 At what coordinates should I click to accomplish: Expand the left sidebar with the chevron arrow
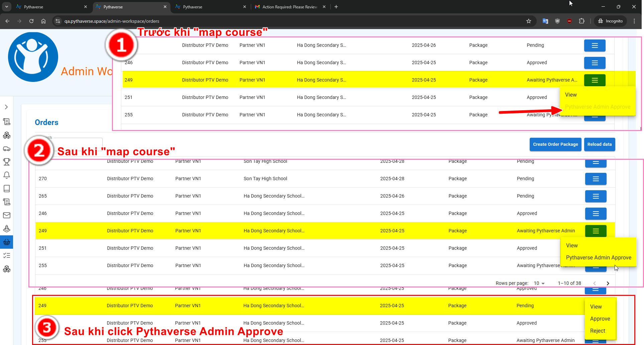(x=6, y=107)
